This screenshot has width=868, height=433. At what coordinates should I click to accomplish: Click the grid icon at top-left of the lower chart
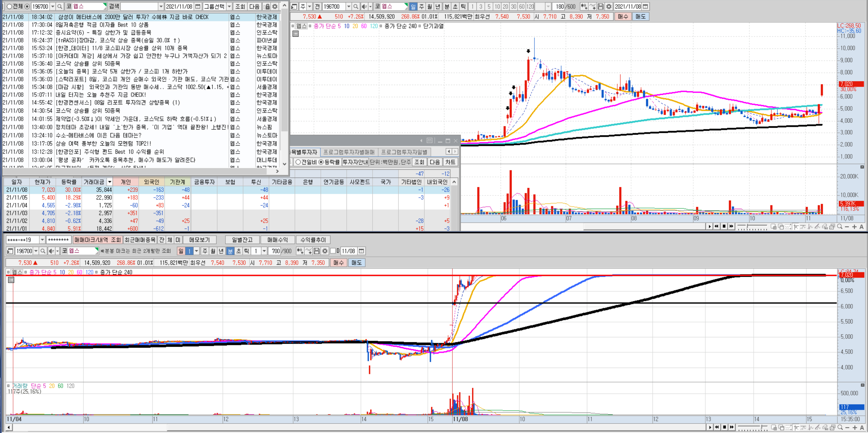coord(11,280)
